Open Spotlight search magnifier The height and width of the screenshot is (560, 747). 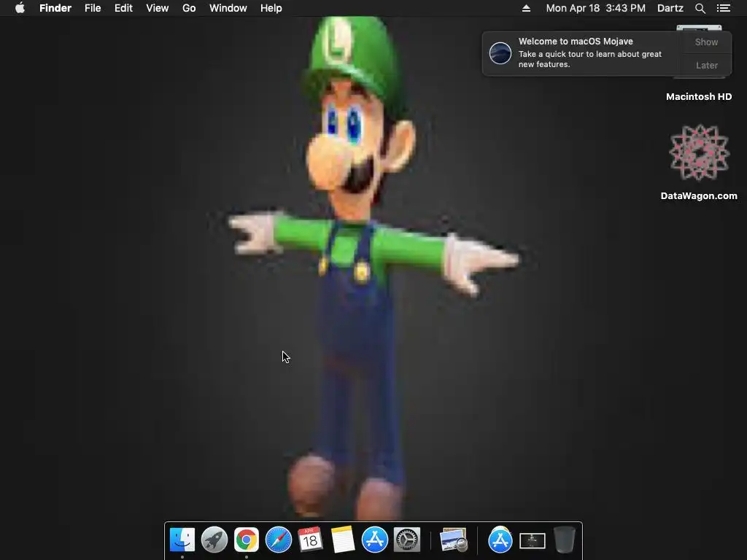700,8
